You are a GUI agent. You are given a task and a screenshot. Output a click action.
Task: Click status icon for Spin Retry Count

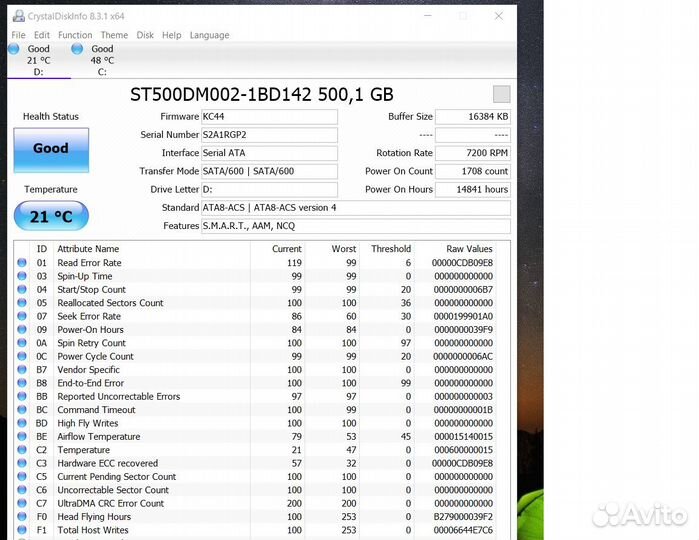(22, 343)
